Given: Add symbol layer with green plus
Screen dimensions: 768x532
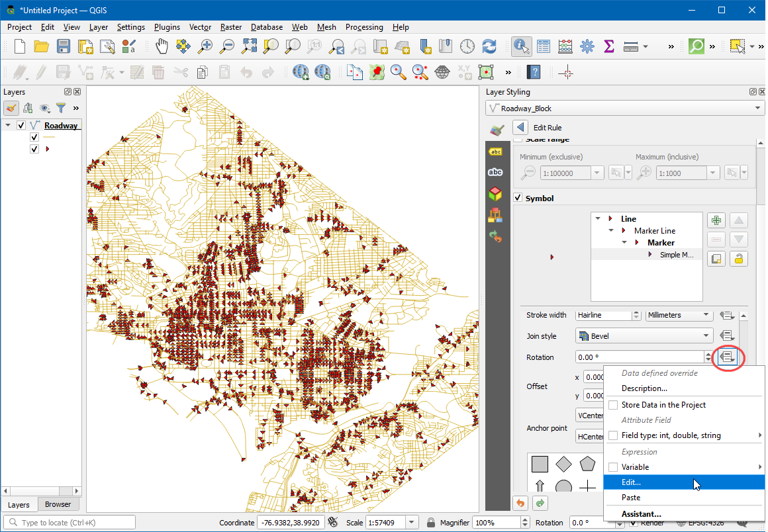Looking at the screenshot, I should (x=716, y=220).
